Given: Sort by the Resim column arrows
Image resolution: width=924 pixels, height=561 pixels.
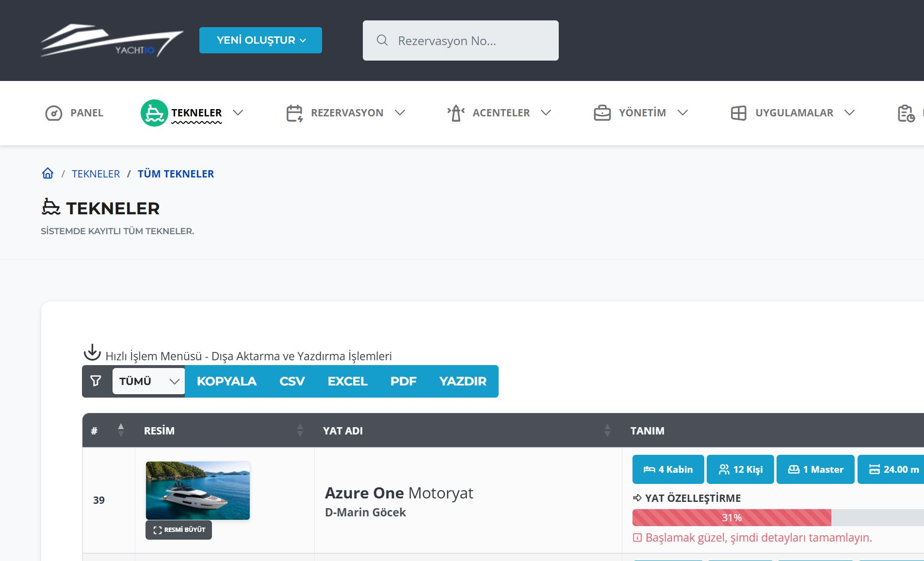Looking at the screenshot, I should tap(300, 430).
